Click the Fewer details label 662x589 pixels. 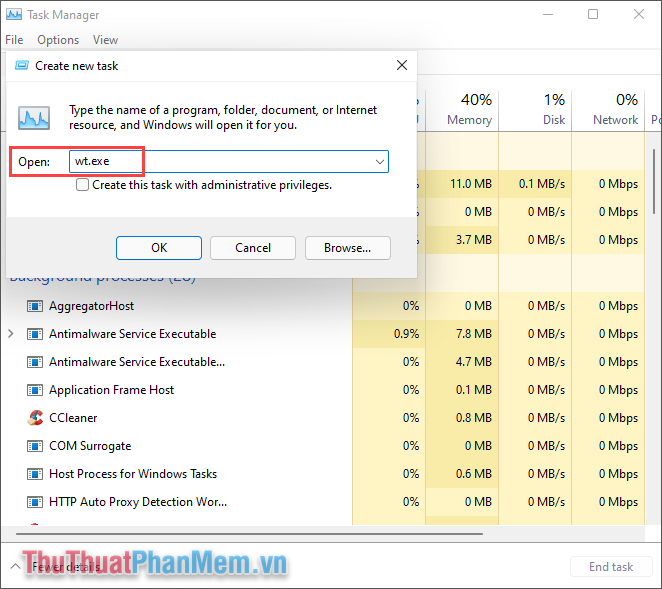click(66, 567)
